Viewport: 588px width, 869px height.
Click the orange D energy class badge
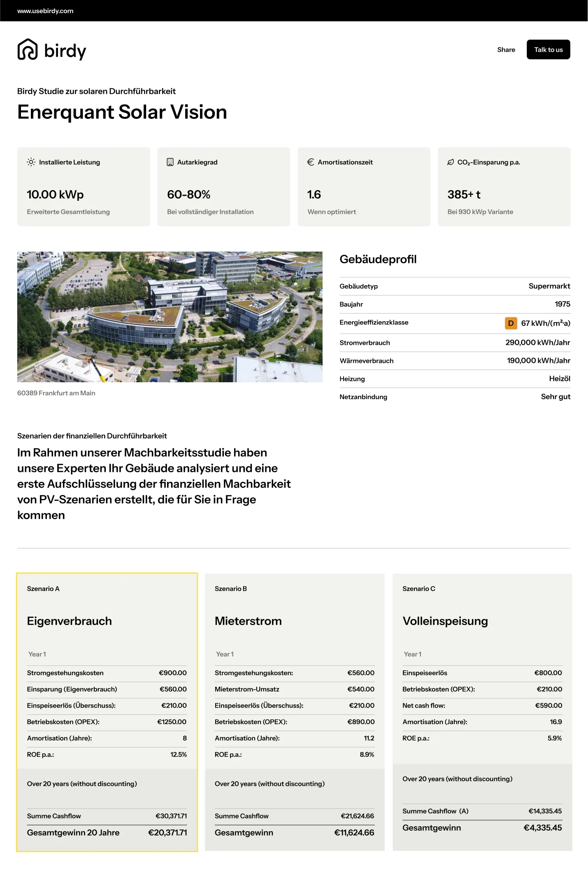(511, 323)
